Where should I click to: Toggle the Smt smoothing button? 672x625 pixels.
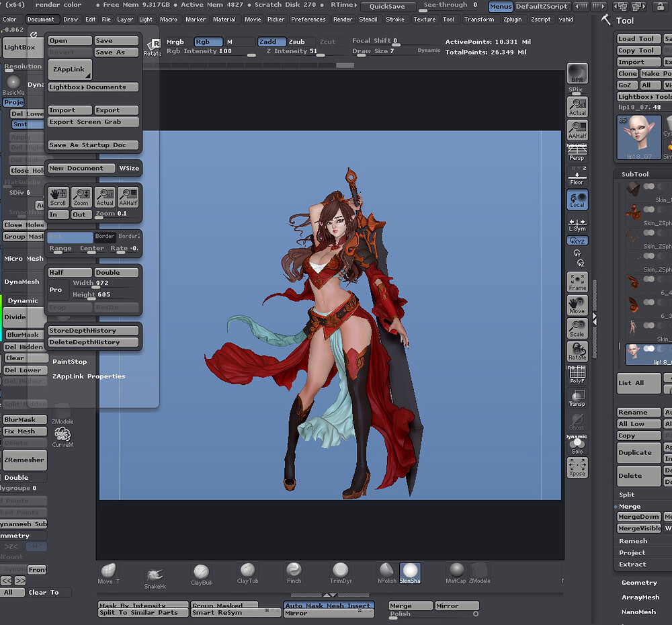click(28, 124)
